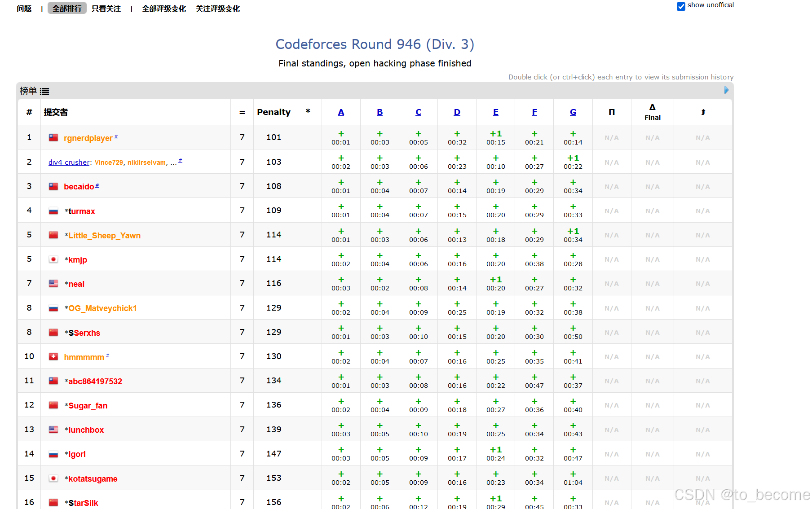Open 关注评级变化 tab
Image resolution: width=812 pixels, height=509 pixels.
coord(218,9)
